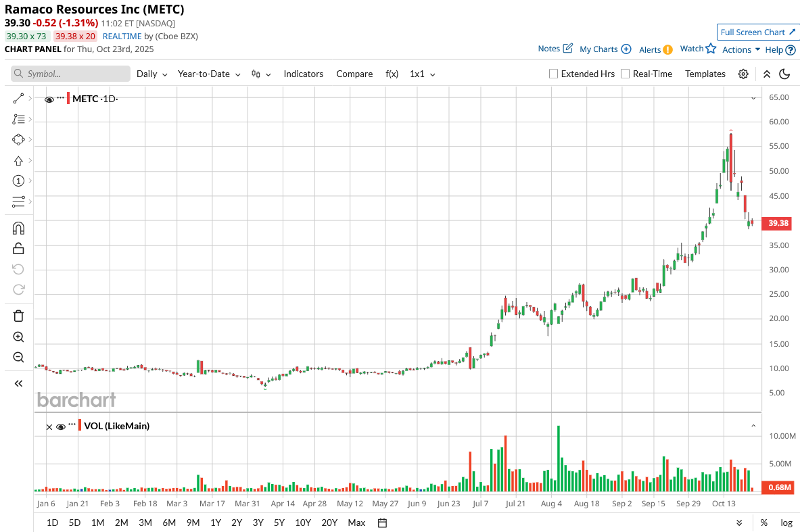Open the Fibonacci and text annotation tools

[18, 120]
